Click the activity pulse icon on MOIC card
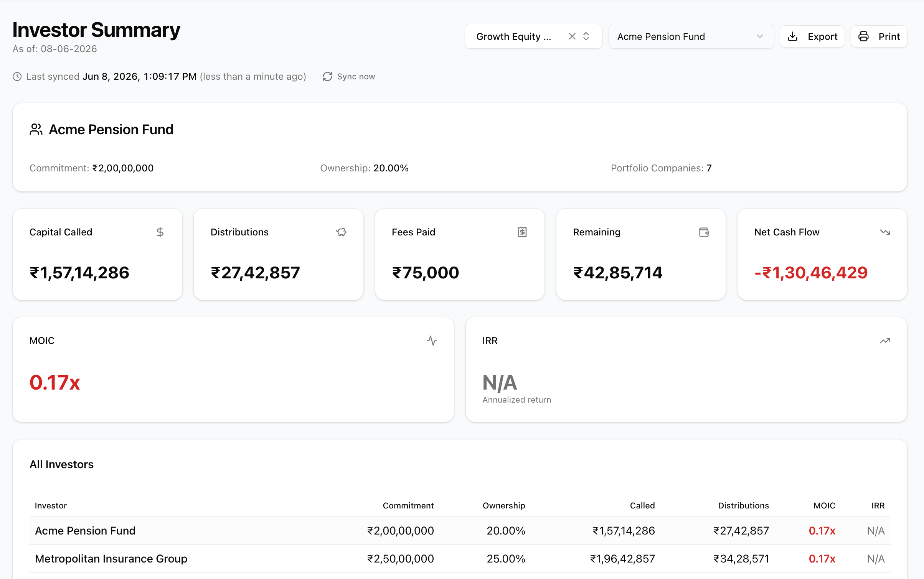This screenshot has width=924, height=579. (432, 340)
